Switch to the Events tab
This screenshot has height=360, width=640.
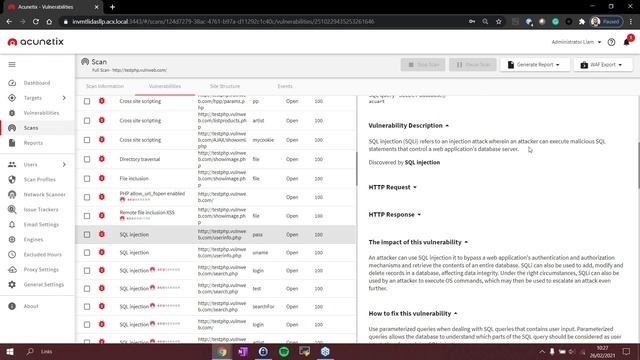pos(285,87)
